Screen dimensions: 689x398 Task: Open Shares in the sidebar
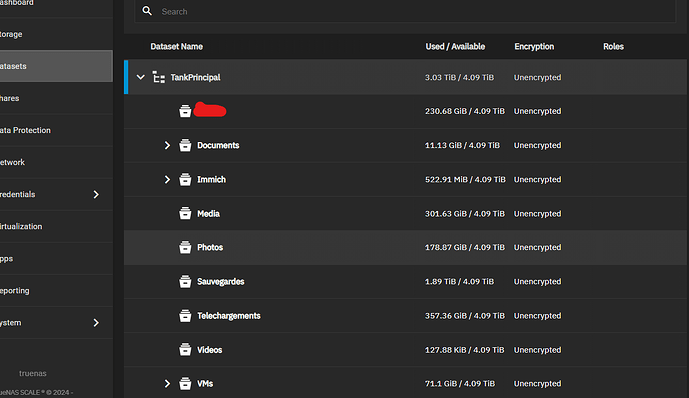pos(56,98)
